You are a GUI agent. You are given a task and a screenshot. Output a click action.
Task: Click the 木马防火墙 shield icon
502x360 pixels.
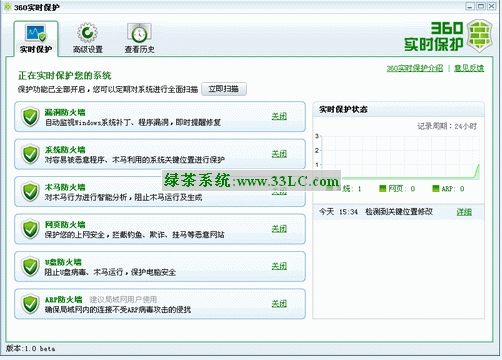30,191
